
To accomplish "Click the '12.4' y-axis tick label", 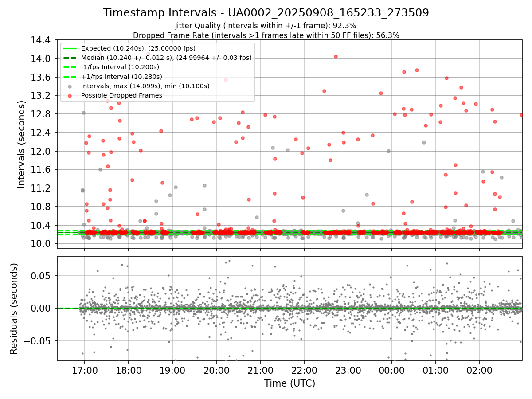I will [x=40, y=133].
